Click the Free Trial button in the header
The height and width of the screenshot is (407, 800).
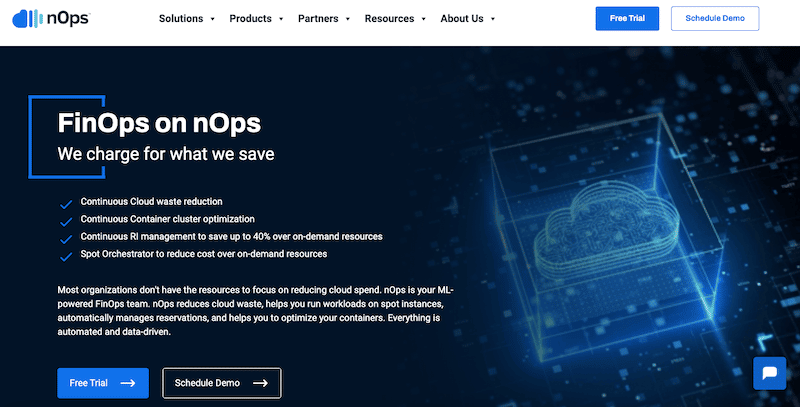click(627, 18)
